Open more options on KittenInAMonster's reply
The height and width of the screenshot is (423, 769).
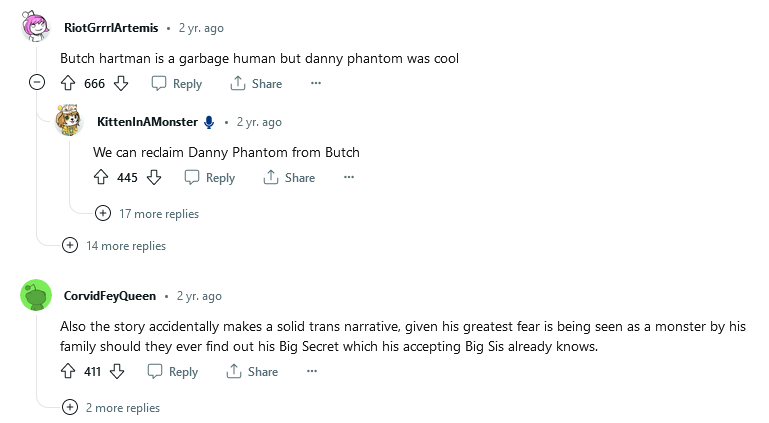349,178
